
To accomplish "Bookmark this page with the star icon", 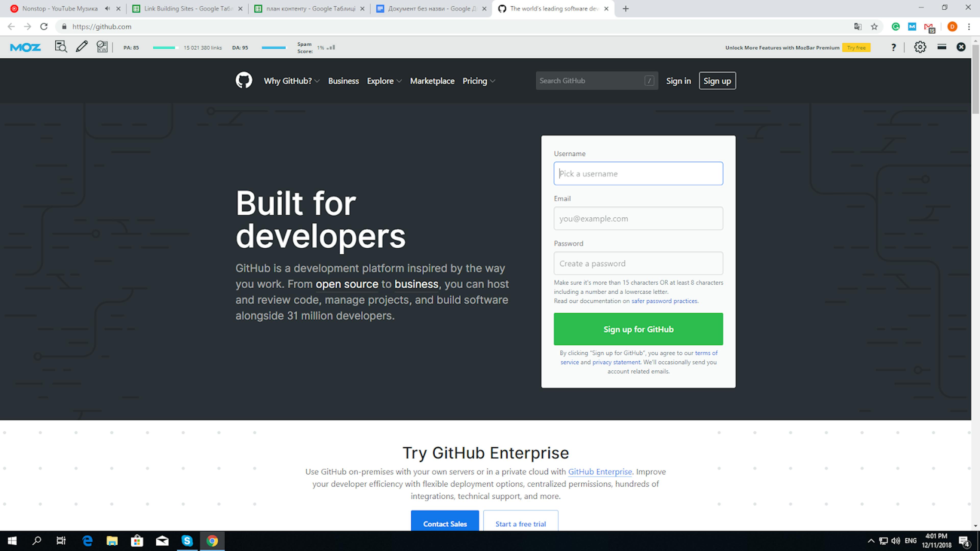I will click(874, 27).
